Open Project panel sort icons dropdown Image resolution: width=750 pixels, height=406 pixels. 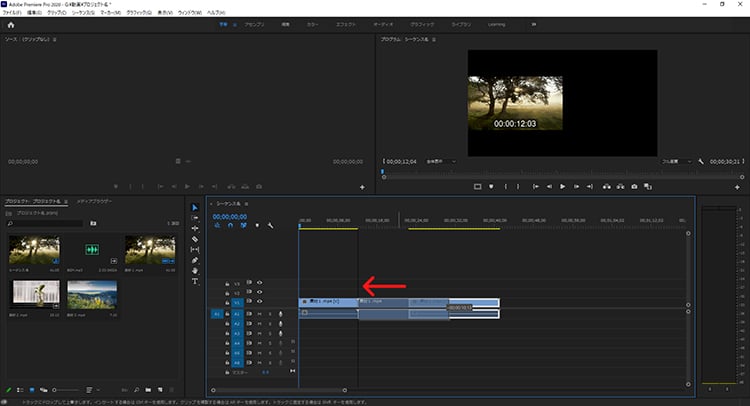pyautogui.click(x=91, y=390)
